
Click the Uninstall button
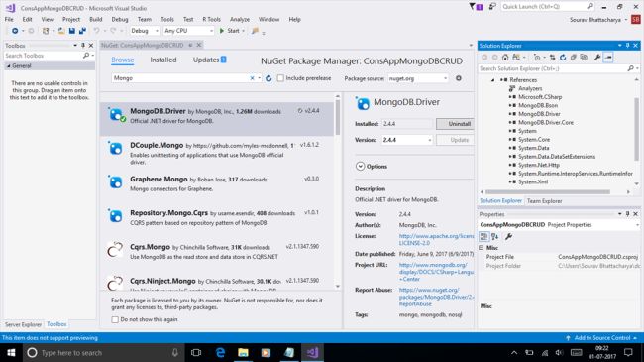click(x=456, y=124)
